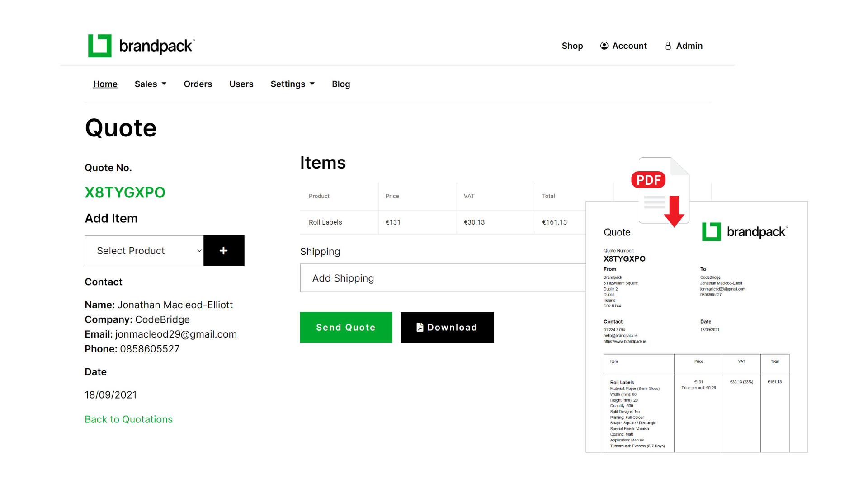
Task: Open the Users menu item
Action: point(241,84)
